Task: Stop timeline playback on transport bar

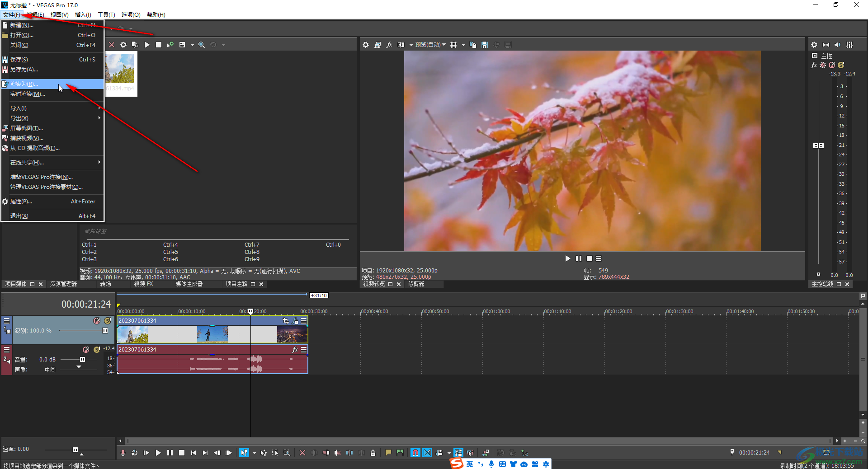Action: point(182,453)
